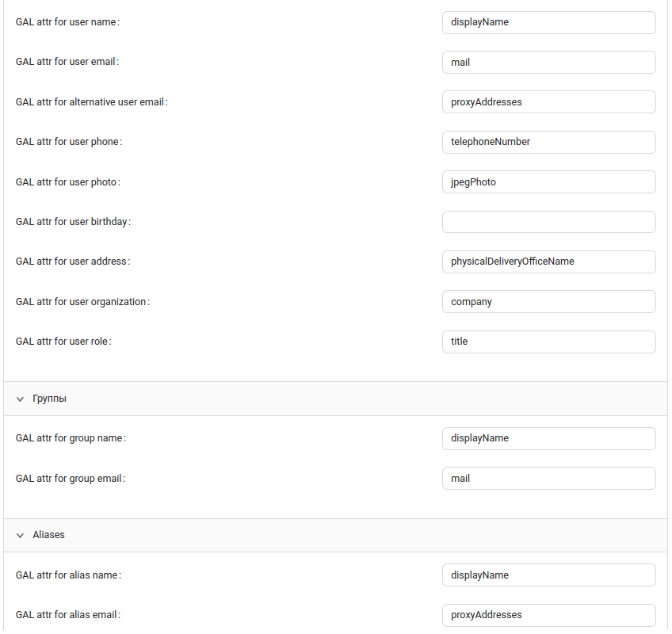
Task: Click the user email attribute field
Action: (548, 62)
